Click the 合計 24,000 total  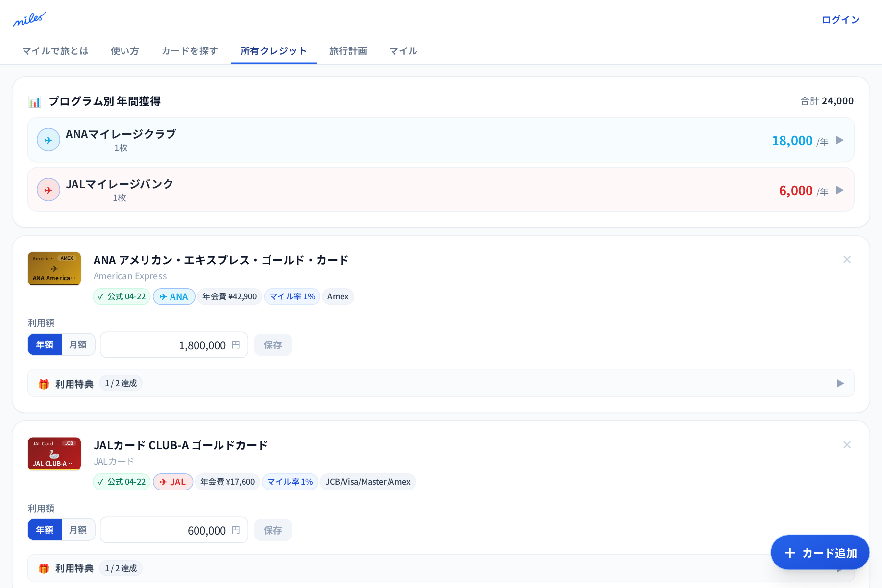(x=827, y=101)
